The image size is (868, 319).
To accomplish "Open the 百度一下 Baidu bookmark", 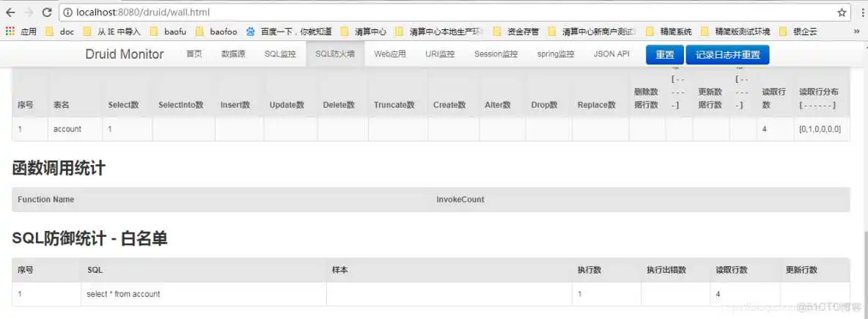I will [x=289, y=32].
